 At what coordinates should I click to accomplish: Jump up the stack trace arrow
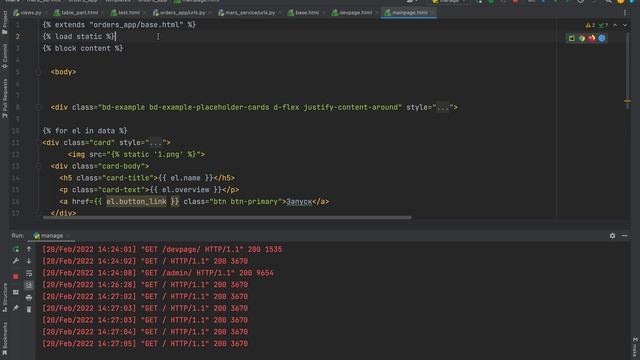coord(29,249)
